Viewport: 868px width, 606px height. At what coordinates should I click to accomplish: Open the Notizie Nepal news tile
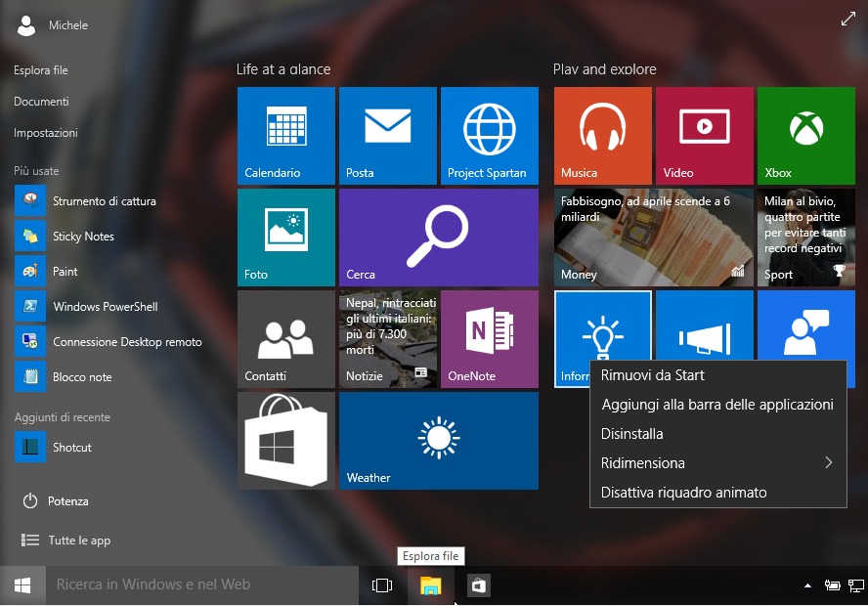point(388,338)
